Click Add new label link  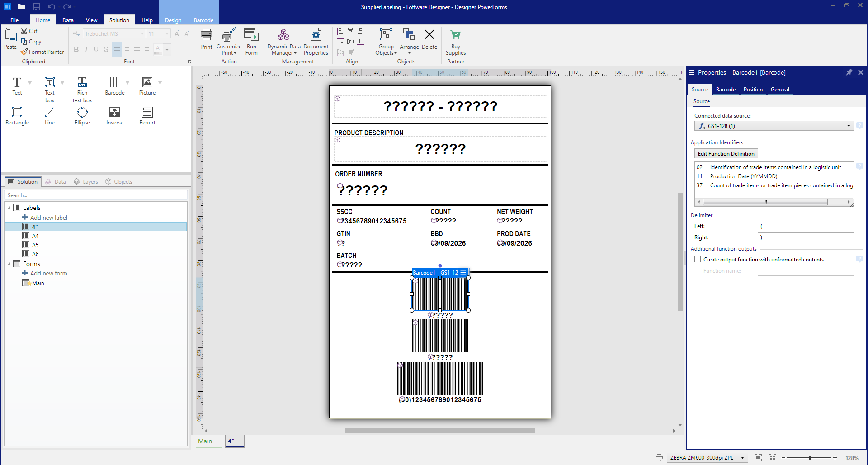48,218
